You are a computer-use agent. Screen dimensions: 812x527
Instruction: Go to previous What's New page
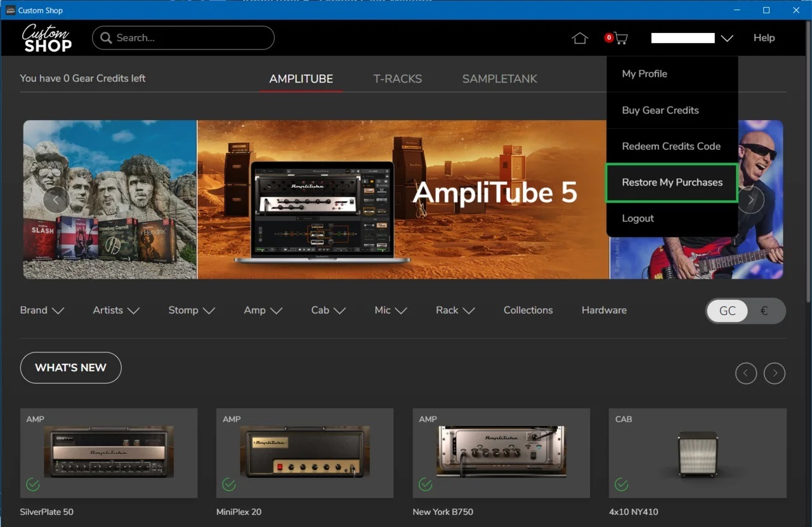[746, 373]
